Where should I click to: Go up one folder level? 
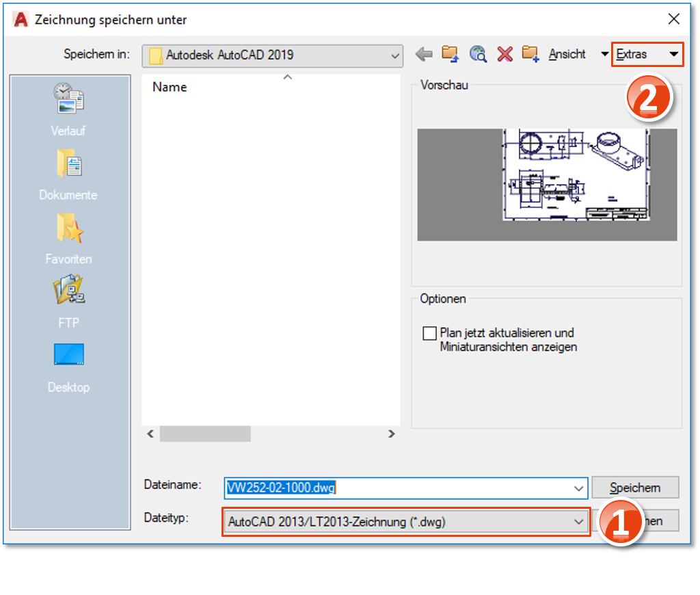point(450,54)
